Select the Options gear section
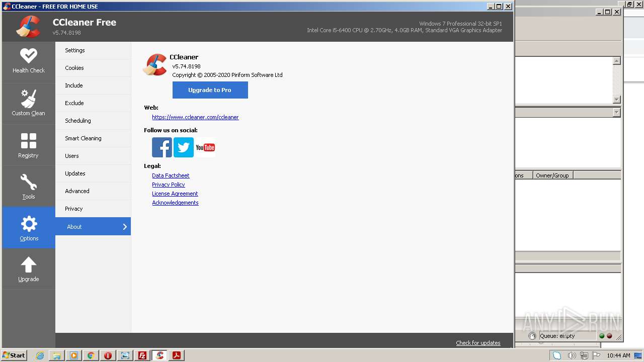Screen dimensions: 644x362 tap(29, 228)
